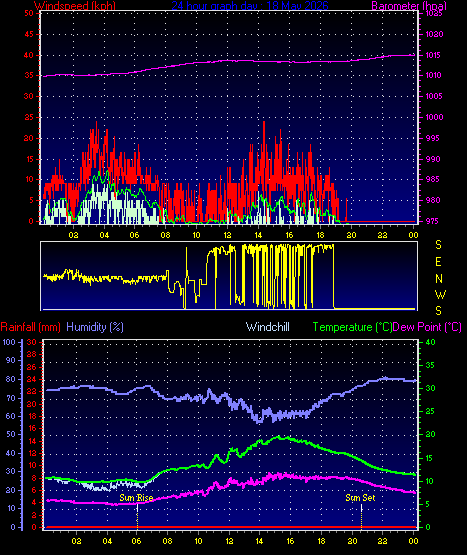Click the red 18 rainfall axis value
The height and width of the screenshot is (555, 467).
tap(32, 416)
